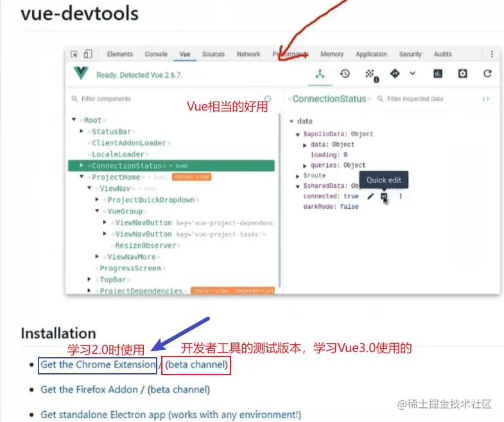
Task: Collapse the Root tree node
Action: click(x=74, y=119)
